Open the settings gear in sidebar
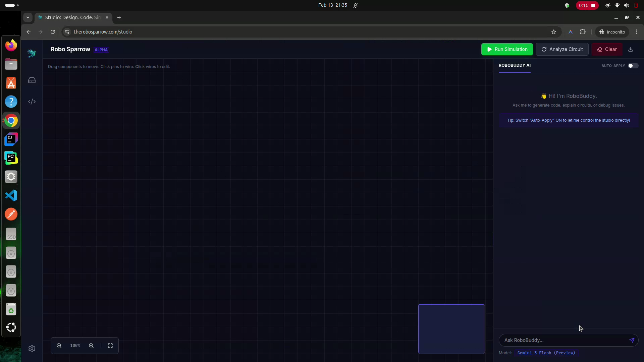This screenshot has height=362, width=644. [x=32, y=349]
